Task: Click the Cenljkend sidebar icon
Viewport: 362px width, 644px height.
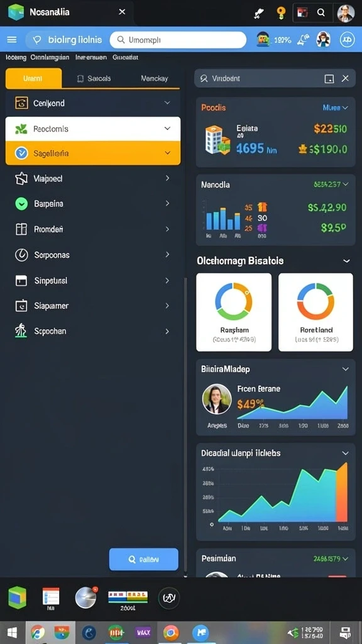Action: 21,103
